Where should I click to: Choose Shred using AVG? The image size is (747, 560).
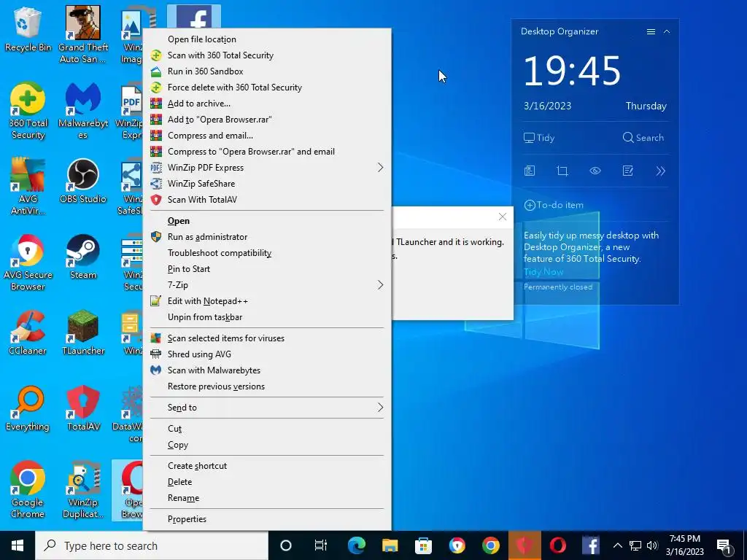(267, 354)
